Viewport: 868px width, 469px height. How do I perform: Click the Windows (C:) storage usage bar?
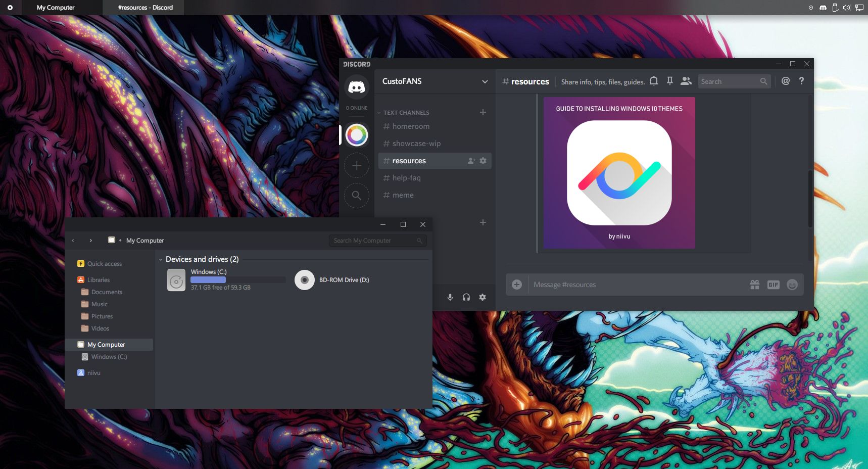pyautogui.click(x=238, y=280)
